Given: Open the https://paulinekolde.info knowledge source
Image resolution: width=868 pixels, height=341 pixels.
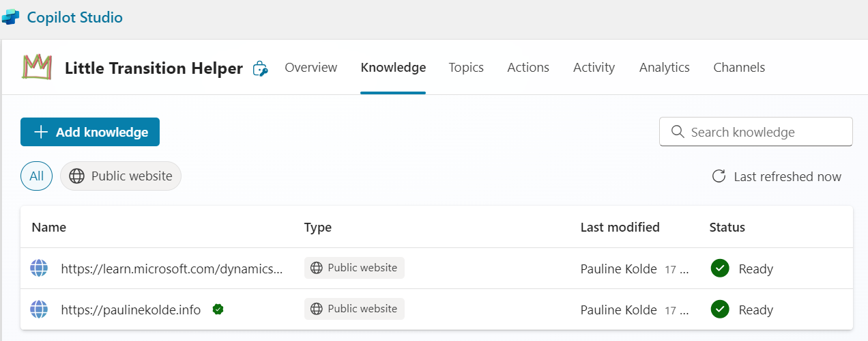Looking at the screenshot, I should [131, 310].
